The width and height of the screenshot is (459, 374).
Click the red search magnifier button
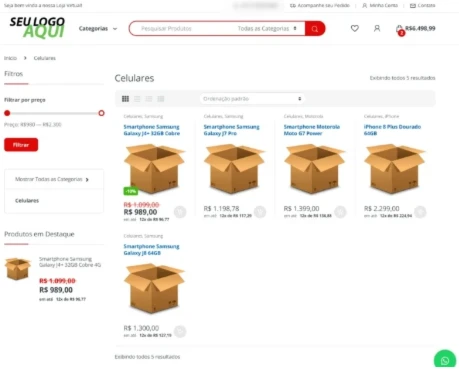(315, 29)
